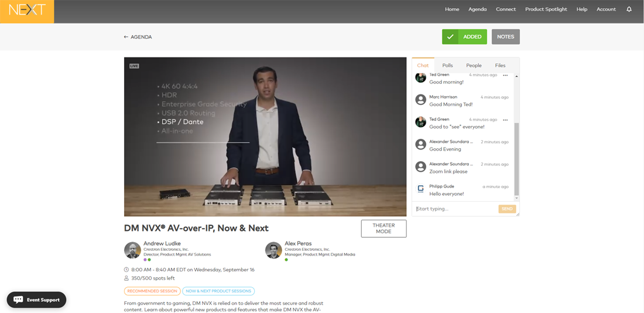Click the back arrow beside AGENDA
The image size is (644, 313).
(x=126, y=37)
